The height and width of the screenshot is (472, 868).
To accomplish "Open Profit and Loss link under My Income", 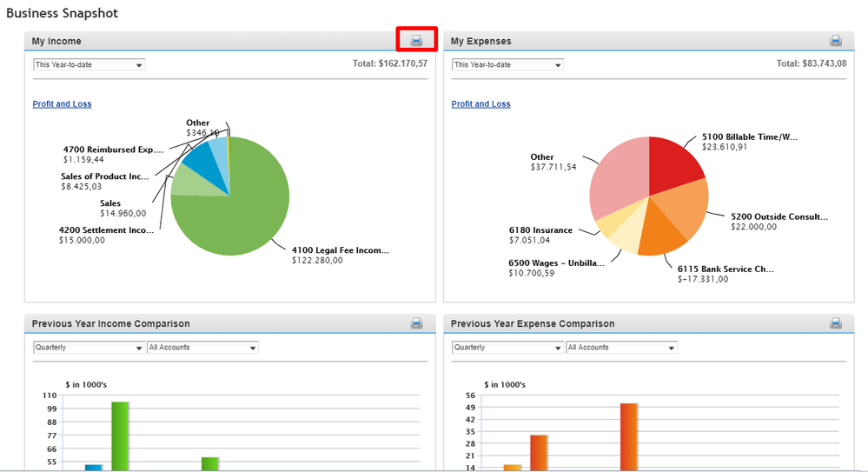I will point(62,103).
